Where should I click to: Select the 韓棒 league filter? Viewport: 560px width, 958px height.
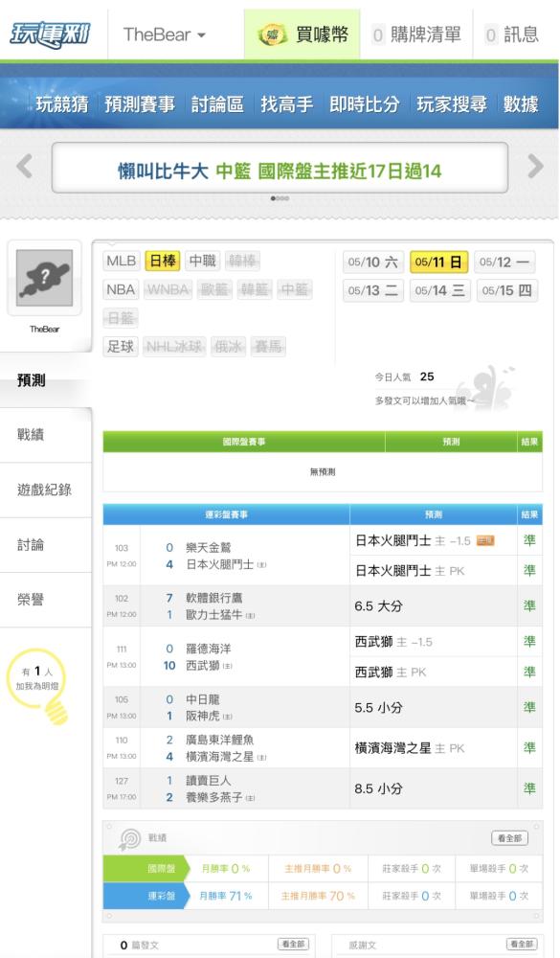[x=242, y=261]
